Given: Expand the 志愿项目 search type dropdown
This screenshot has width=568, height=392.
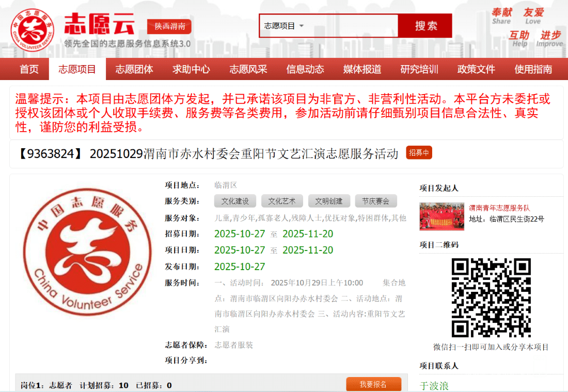Looking at the screenshot, I should pos(284,26).
